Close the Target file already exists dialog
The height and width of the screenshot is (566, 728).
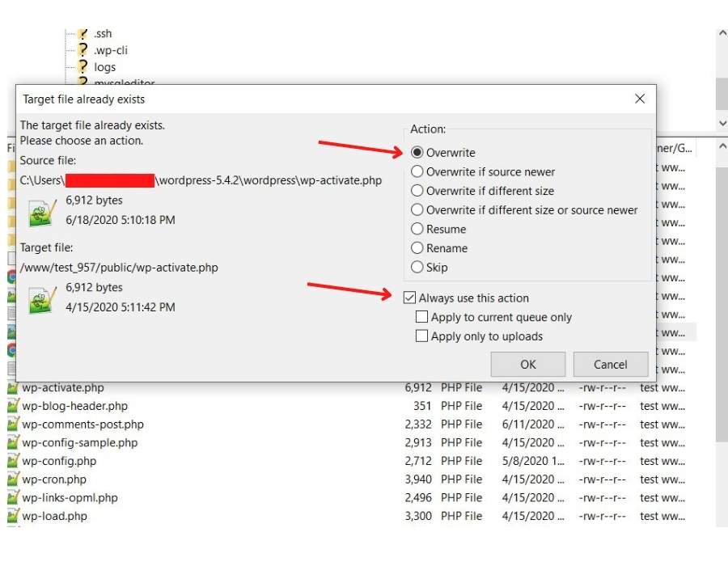[x=640, y=99]
